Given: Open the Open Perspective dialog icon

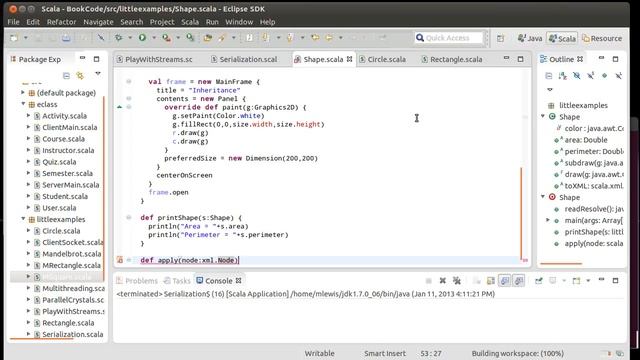Looking at the screenshot, I should pos(500,38).
